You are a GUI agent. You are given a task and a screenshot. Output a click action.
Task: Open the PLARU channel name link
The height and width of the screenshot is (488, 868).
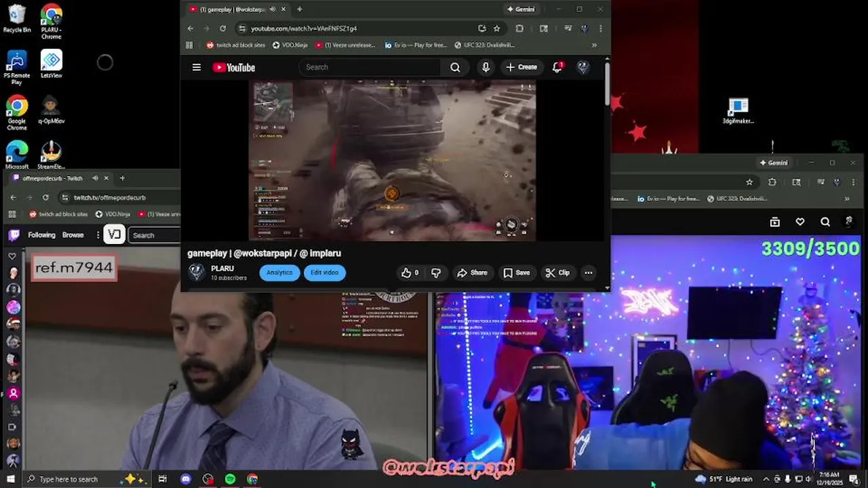222,268
